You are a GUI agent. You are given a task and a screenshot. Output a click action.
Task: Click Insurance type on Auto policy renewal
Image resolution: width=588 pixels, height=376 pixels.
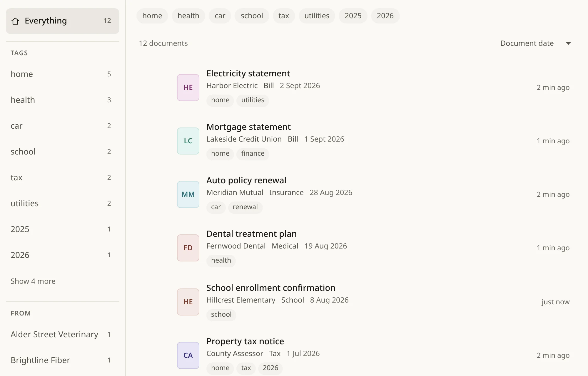click(286, 193)
